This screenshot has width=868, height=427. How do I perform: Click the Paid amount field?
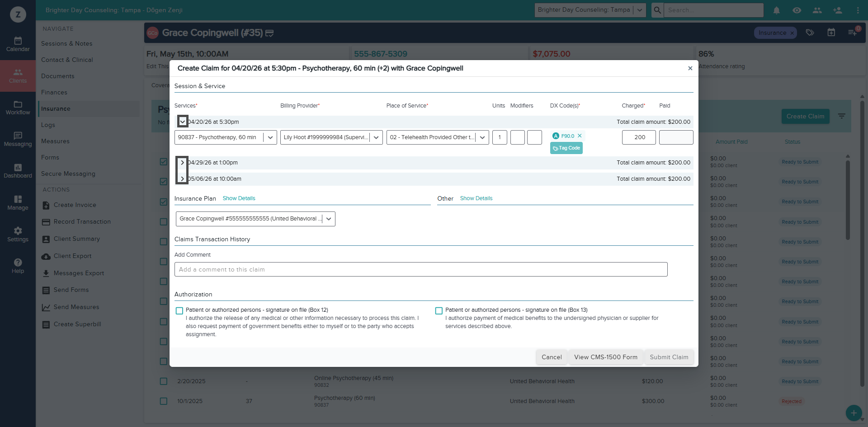tap(676, 137)
